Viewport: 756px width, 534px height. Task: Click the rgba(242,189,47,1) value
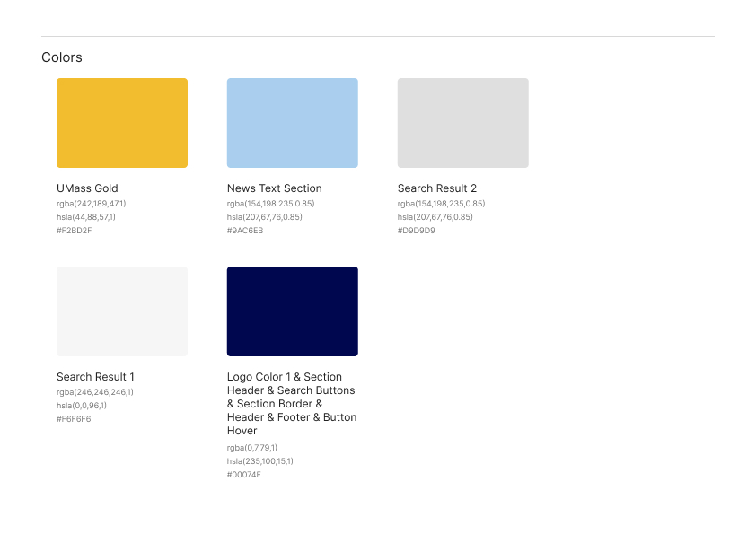click(x=91, y=204)
